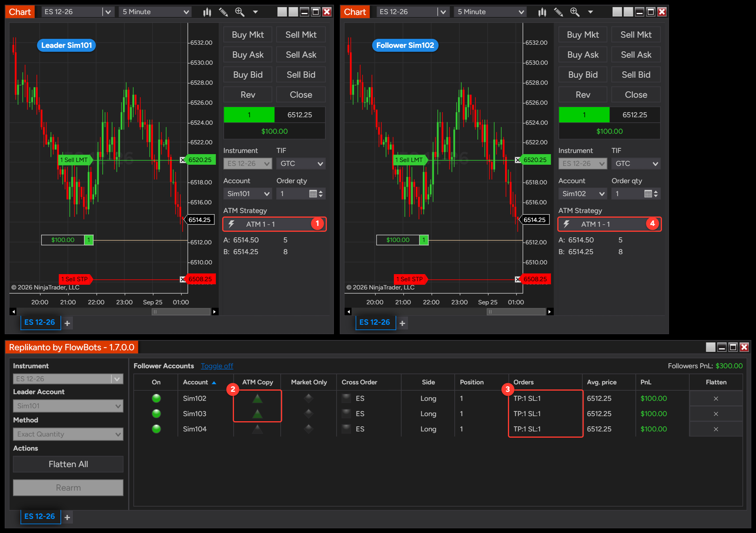Open the Leader chart 5 Minute interval dropdown

[156, 12]
